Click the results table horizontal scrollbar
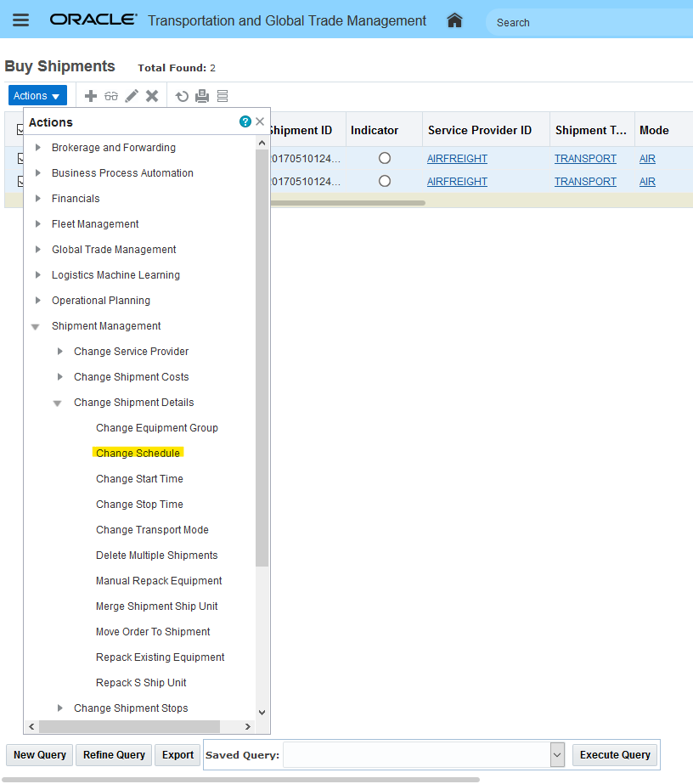 coord(347,202)
